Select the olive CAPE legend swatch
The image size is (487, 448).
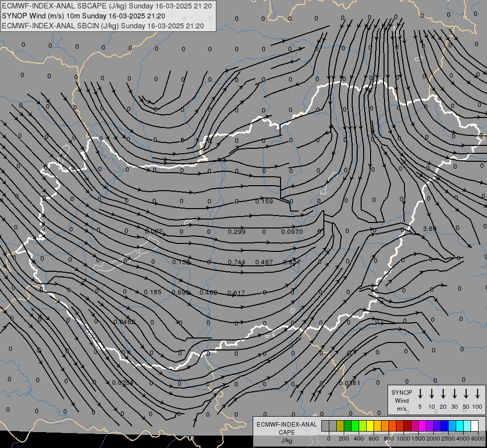point(340,426)
